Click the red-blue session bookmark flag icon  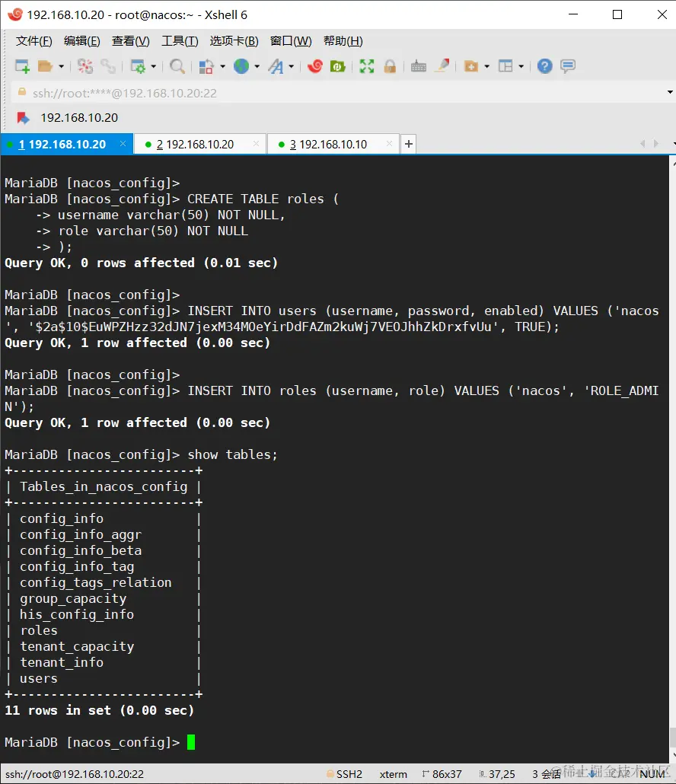click(23, 118)
